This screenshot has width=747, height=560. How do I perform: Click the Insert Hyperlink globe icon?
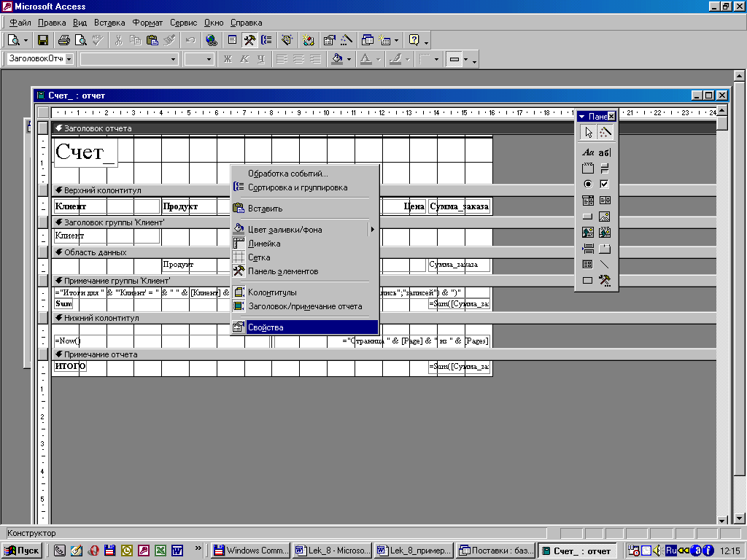pyautogui.click(x=211, y=41)
